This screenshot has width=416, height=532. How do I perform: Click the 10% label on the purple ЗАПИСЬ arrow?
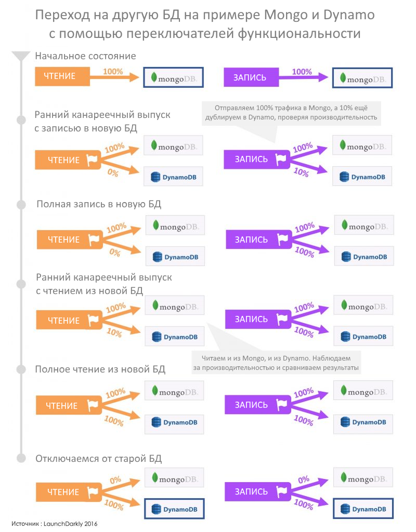(301, 172)
